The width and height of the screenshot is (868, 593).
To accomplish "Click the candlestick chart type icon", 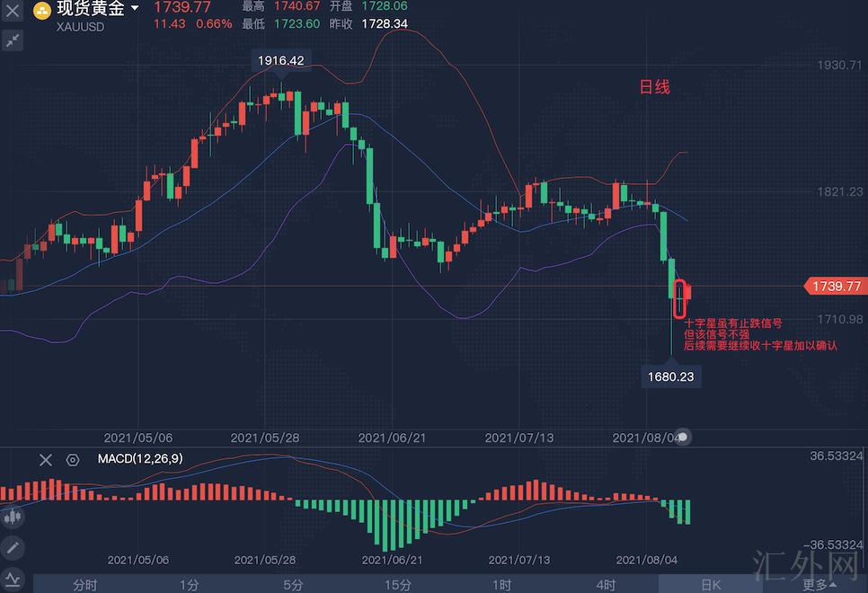I will 13,518.
